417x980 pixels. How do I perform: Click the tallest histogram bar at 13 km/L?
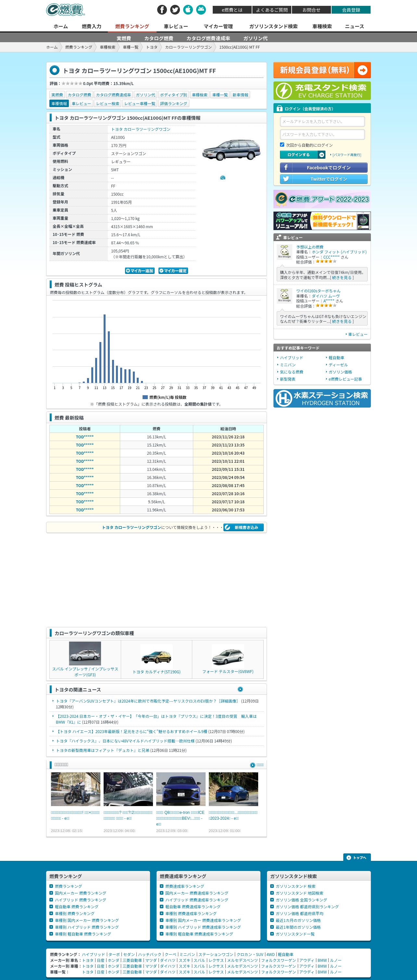point(104,349)
